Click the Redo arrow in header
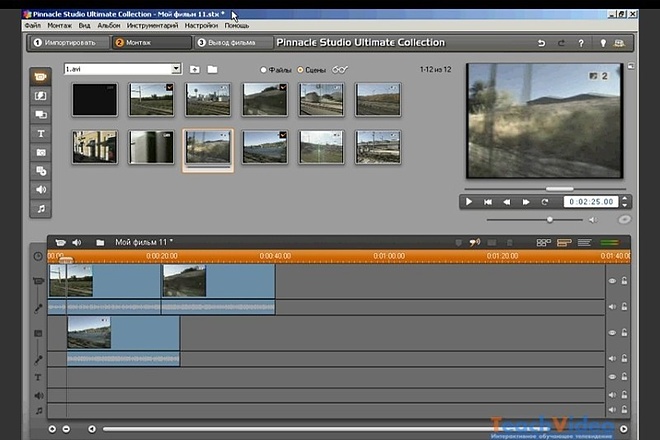Image resolution: width=660 pixels, height=440 pixels. coord(561,43)
